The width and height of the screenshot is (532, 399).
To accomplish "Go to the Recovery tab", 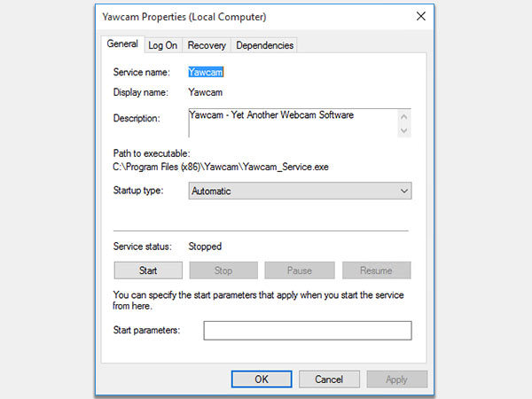I will pyautogui.click(x=207, y=45).
